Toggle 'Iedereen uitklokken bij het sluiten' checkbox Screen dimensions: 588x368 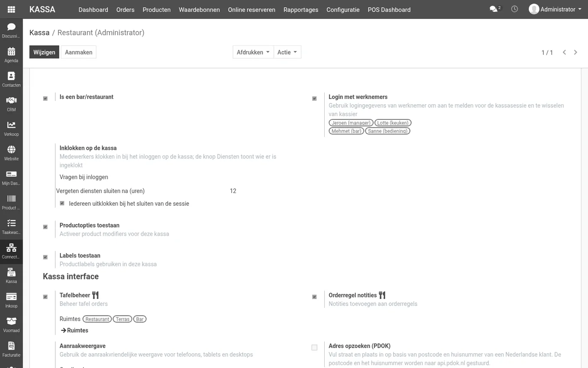(62, 203)
